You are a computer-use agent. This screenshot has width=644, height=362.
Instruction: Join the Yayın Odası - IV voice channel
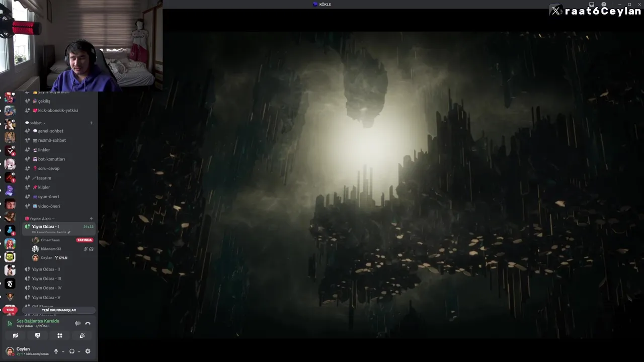58,288
